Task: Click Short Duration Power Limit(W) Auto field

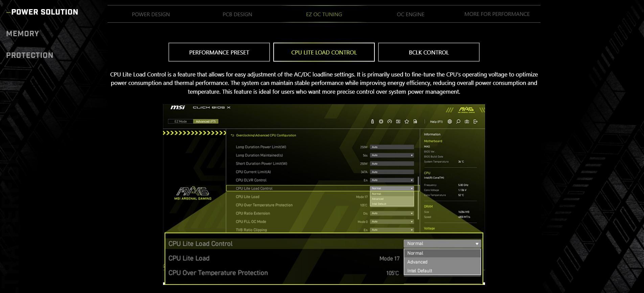Action: (x=392, y=164)
